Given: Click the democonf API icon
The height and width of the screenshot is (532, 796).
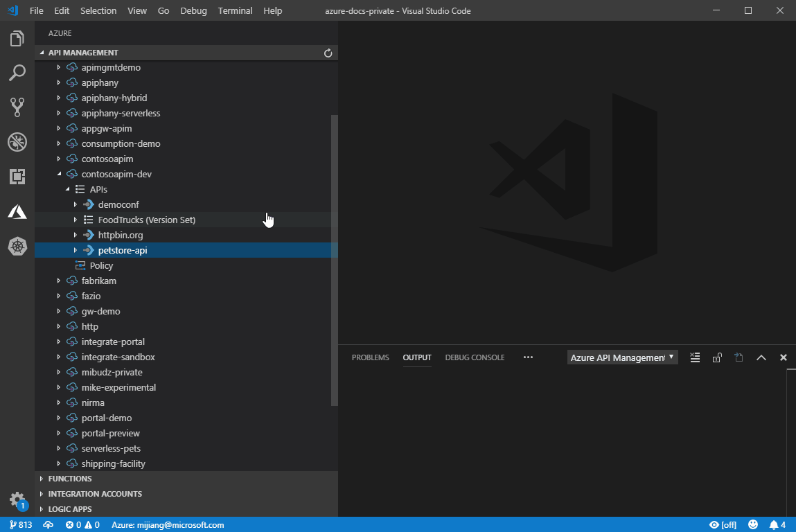Looking at the screenshot, I should pos(89,204).
